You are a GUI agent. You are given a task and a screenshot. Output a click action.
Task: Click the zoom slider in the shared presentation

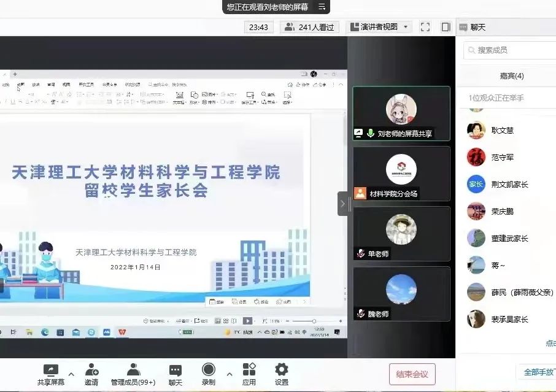[314, 321]
